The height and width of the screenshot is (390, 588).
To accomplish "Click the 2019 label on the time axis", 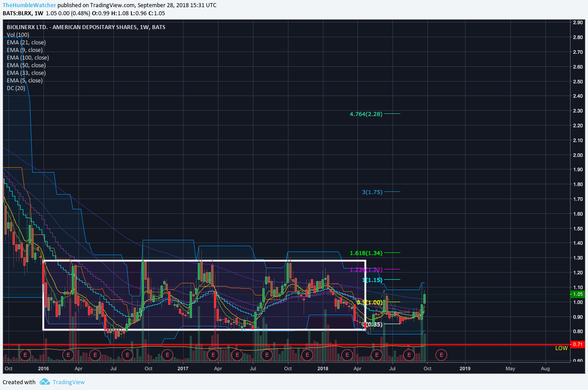I will 465,369.
